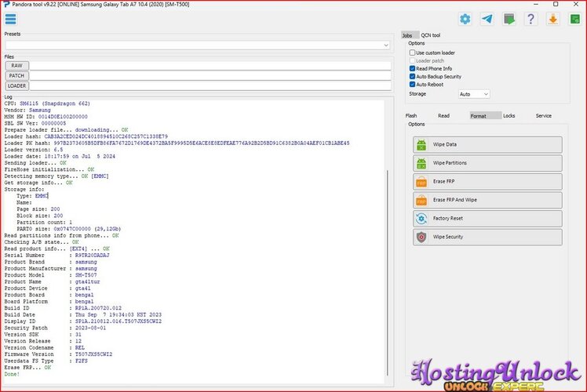This screenshot has width=587, height=392.
Task: Uncheck Read Phone Info option
Action: coord(412,68)
